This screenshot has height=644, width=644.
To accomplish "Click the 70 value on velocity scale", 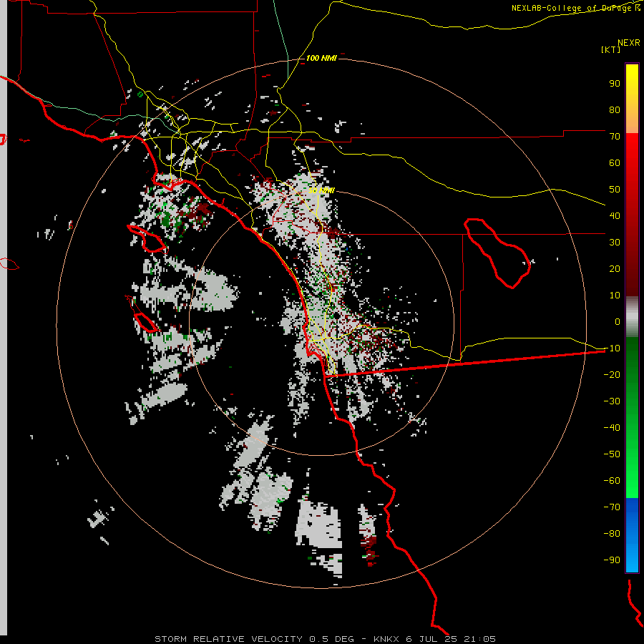I will coord(615,137).
